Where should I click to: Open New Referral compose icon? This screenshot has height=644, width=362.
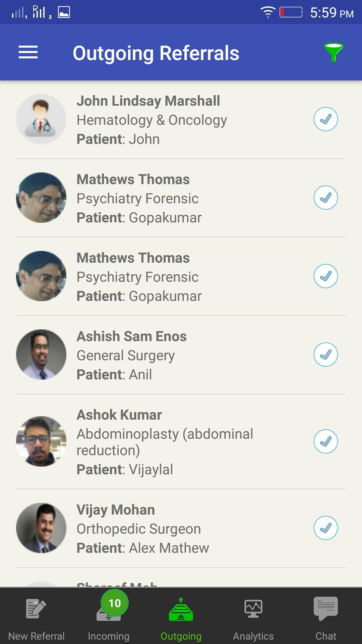pos(36,608)
